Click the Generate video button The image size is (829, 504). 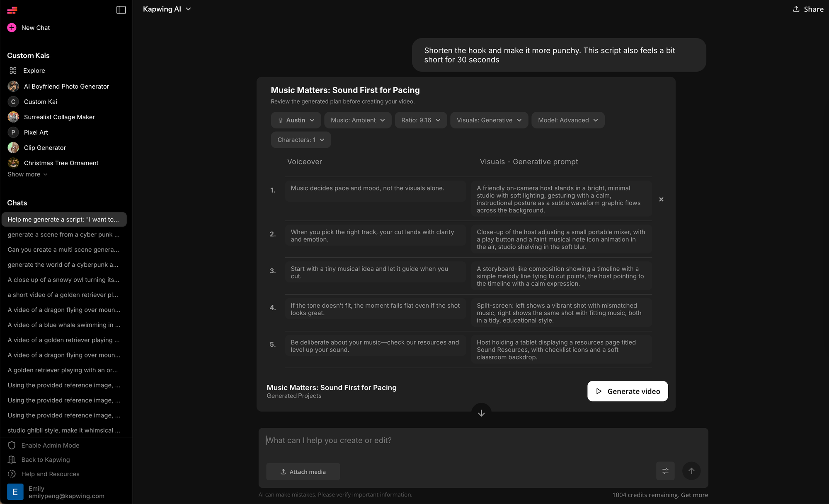[x=627, y=391]
